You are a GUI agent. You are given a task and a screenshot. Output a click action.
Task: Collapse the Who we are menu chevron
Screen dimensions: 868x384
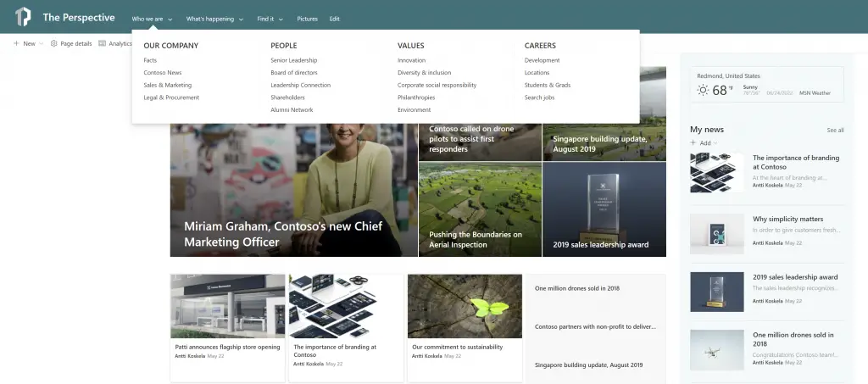[x=170, y=19]
